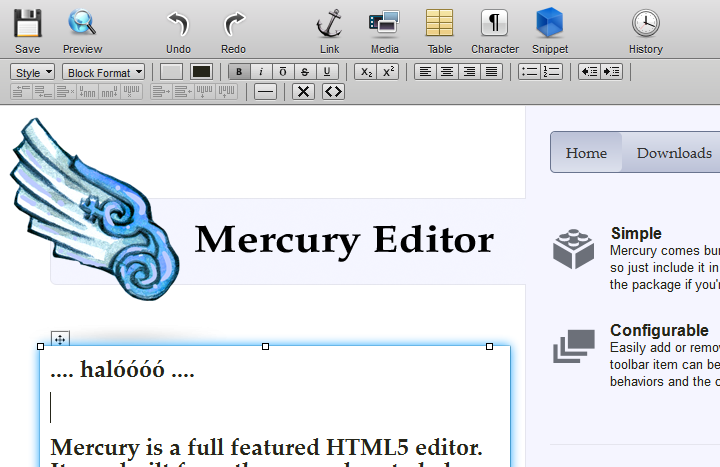Undo the last edit

[178, 31]
